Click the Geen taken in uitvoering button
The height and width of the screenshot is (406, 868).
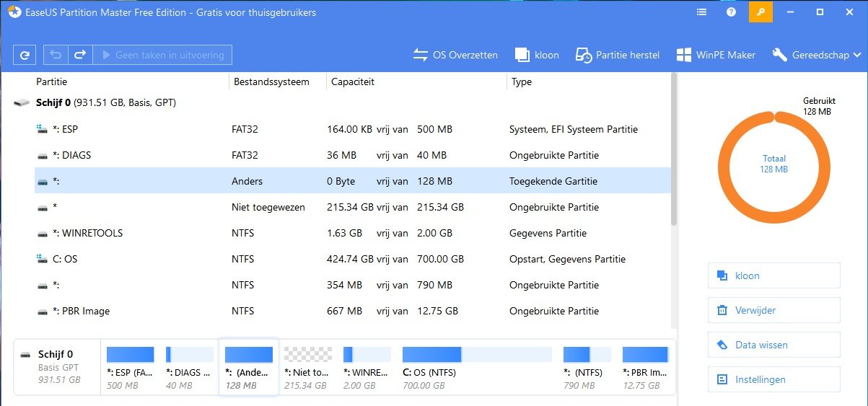click(163, 55)
